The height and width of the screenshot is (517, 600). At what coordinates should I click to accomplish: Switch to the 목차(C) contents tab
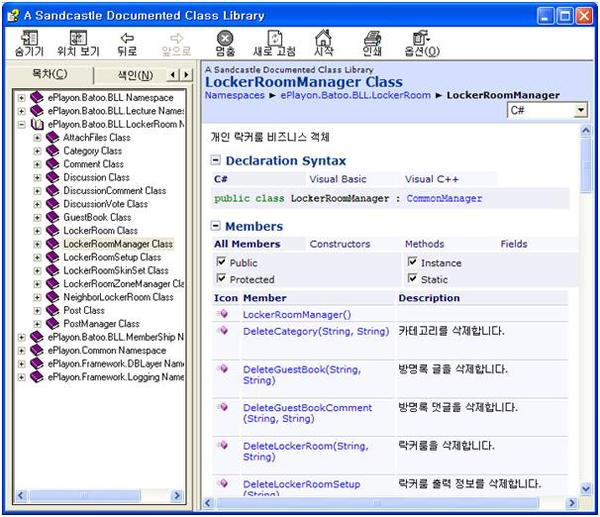(x=50, y=74)
